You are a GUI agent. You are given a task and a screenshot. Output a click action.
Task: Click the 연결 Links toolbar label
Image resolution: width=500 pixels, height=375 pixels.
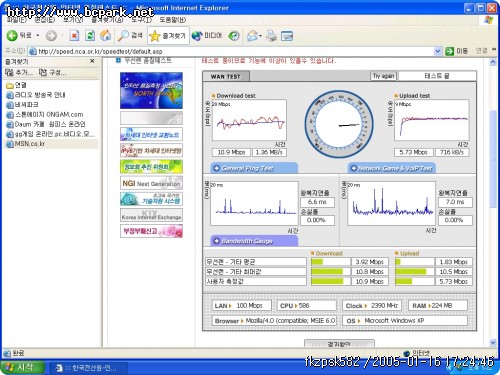(x=481, y=51)
